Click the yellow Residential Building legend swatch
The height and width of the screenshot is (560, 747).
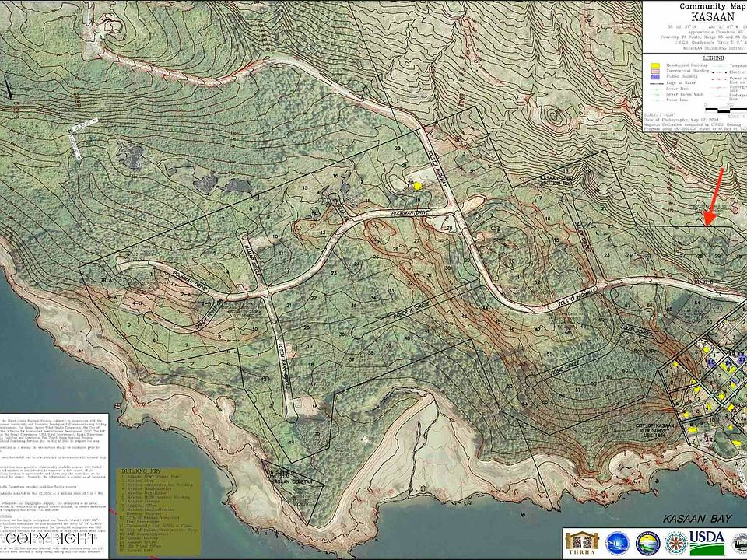[x=655, y=65]
